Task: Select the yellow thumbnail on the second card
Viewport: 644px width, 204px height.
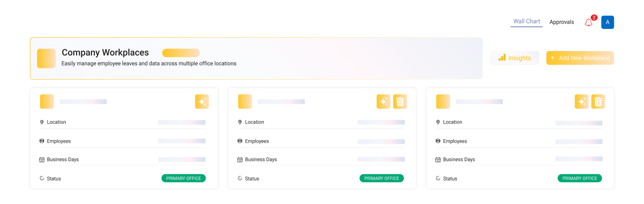Action: click(245, 101)
